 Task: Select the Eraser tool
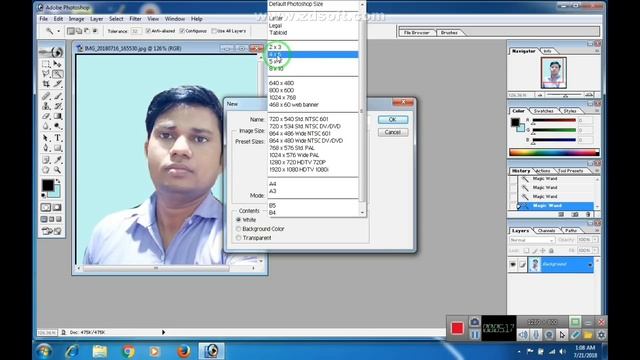[x=46, y=116]
